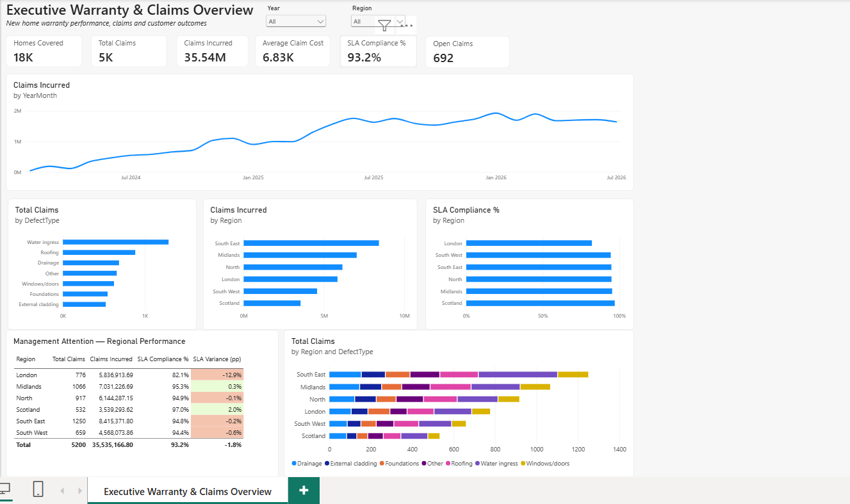Click the Claims Incurred by YearMonth chart title

pyautogui.click(x=42, y=85)
